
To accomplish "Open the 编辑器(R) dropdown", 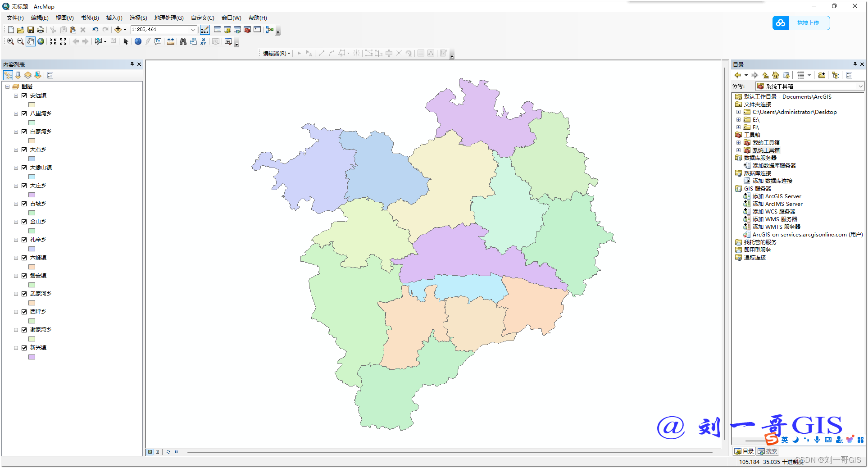I will coord(276,53).
